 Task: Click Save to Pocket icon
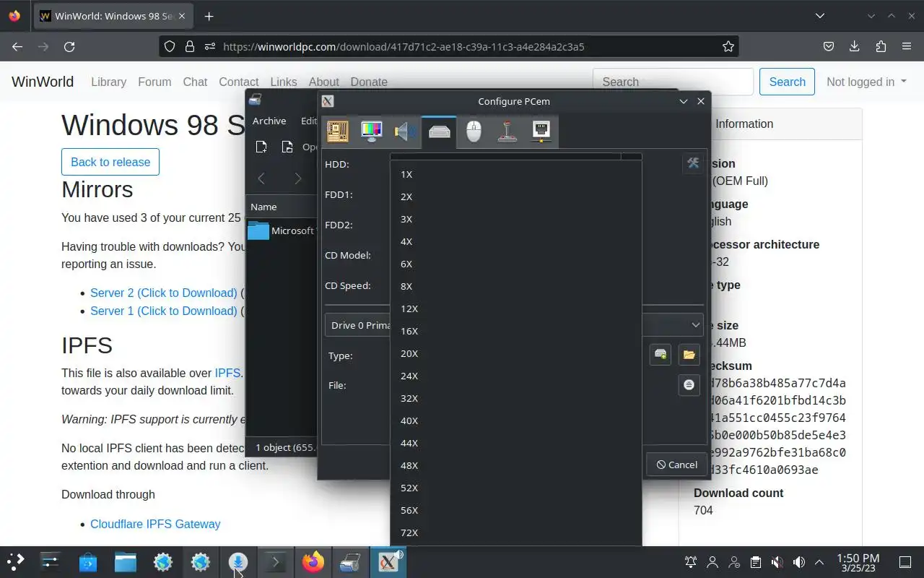[829, 46]
